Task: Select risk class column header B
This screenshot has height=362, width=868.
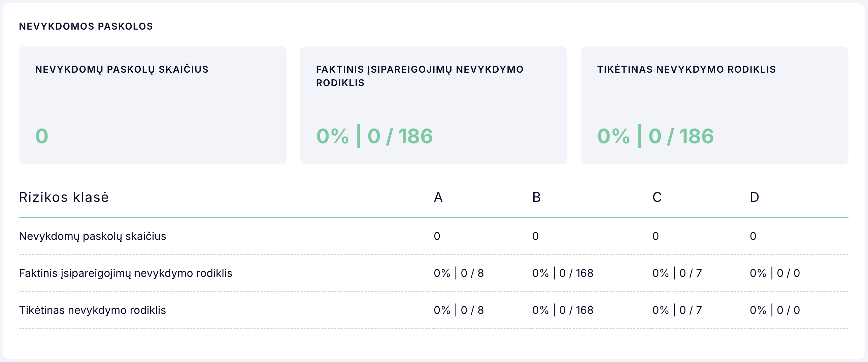Action: 536,197
